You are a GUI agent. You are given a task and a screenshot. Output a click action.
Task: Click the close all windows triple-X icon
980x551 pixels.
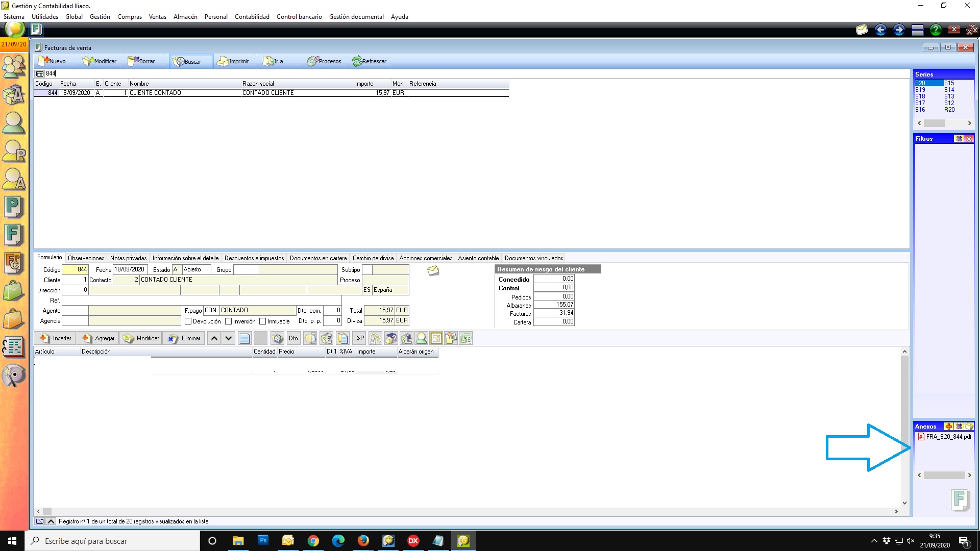tap(972, 30)
